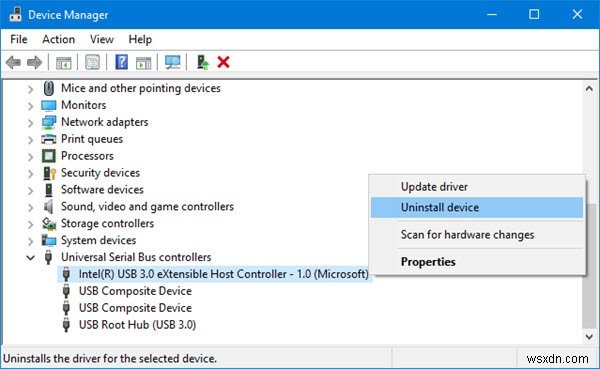
Task: Select the Security devices key icon
Action: click(x=49, y=173)
